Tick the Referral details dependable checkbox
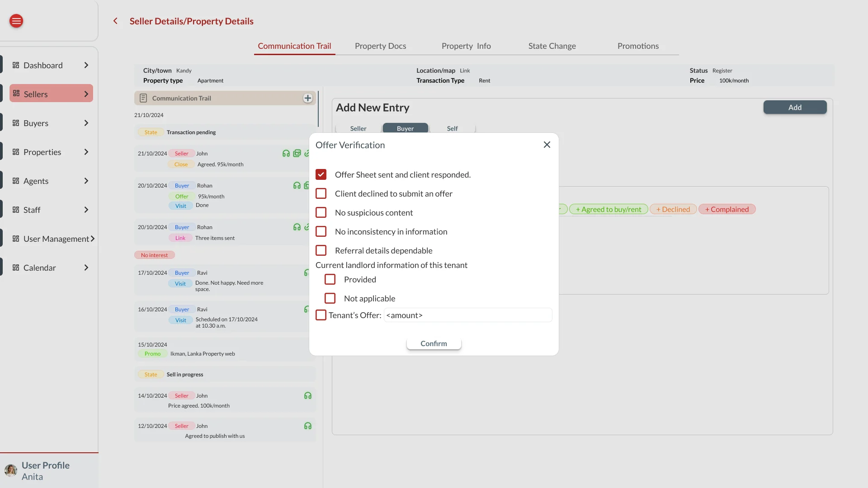The image size is (868, 488). tap(321, 250)
